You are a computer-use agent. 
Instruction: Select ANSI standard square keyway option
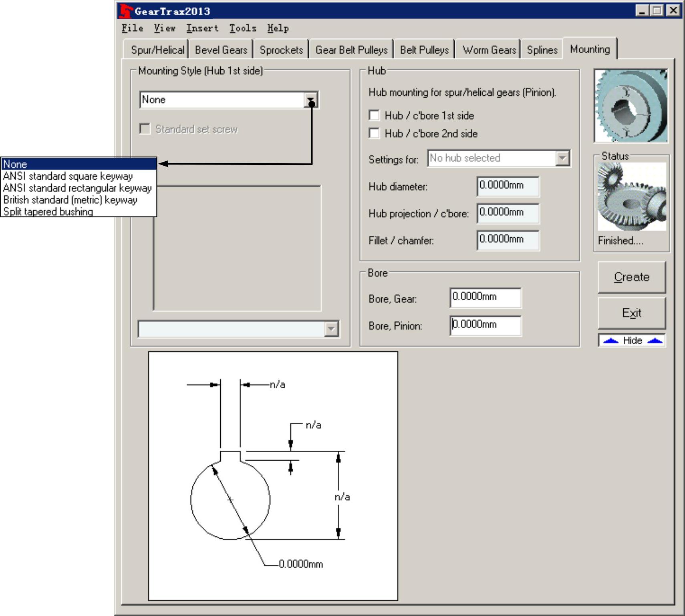click(68, 176)
